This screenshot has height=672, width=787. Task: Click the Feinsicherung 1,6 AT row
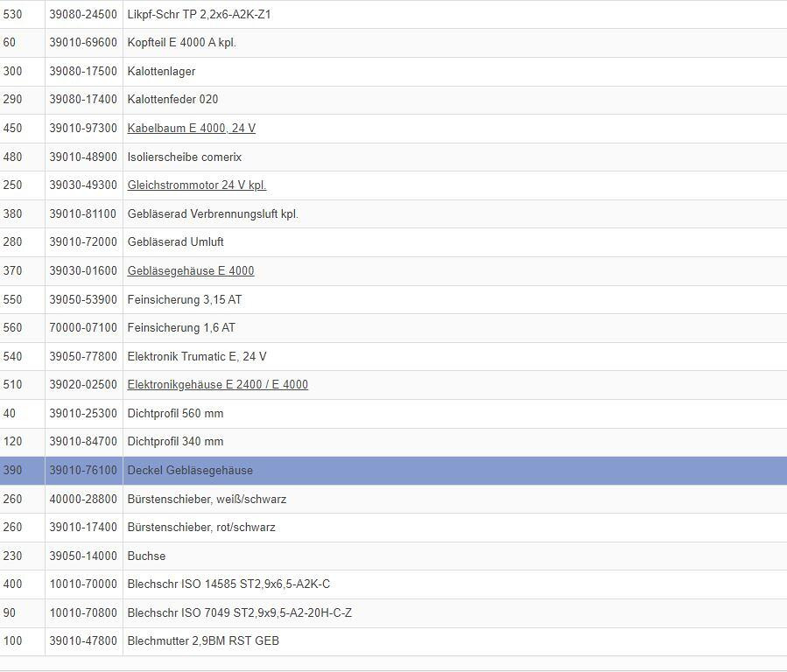[181, 328]
